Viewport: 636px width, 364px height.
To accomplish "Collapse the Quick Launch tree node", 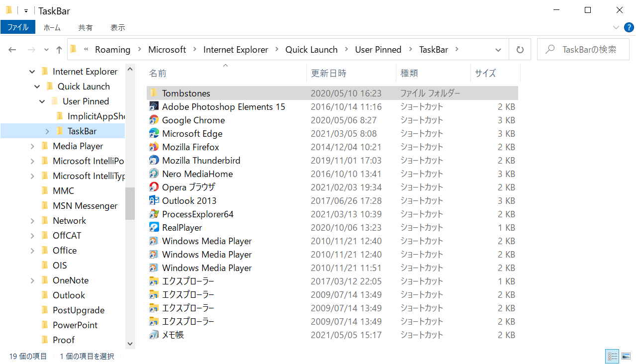I will pyautogui.click(x=37, y=87).
